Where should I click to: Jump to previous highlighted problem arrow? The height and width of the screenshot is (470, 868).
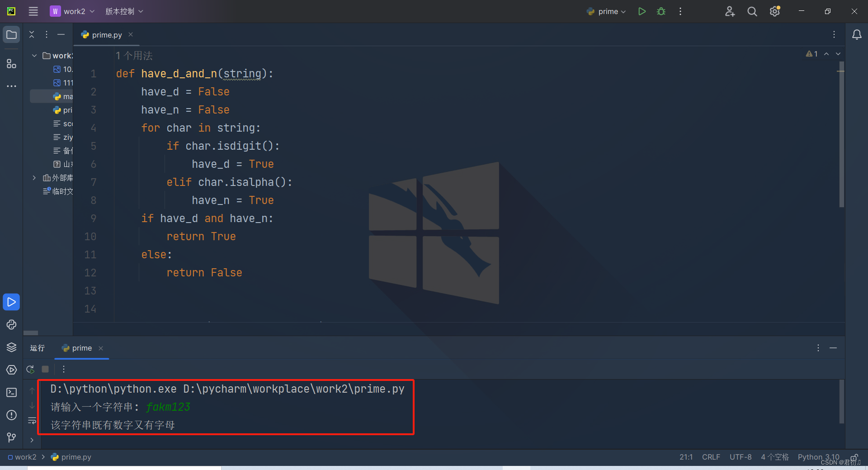click(x=826, y=54)
